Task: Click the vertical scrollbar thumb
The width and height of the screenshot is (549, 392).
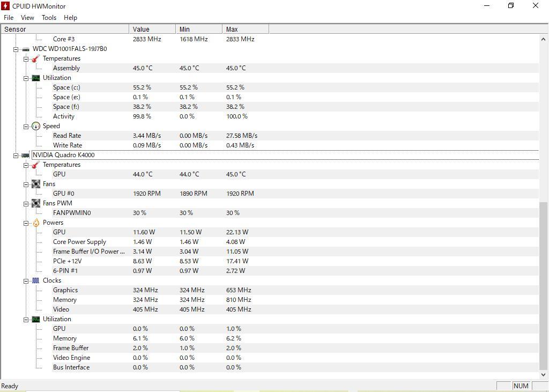Action: click(x=544, y=285)
